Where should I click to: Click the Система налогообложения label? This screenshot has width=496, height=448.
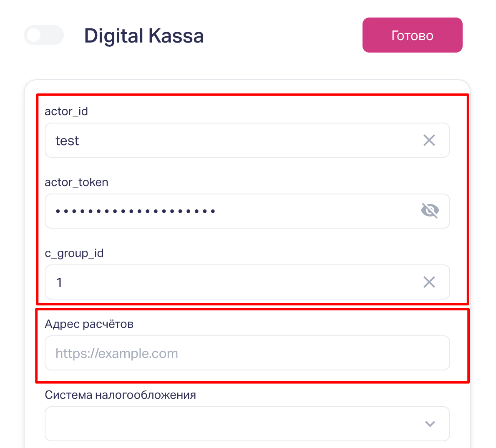tap(120, 395)
